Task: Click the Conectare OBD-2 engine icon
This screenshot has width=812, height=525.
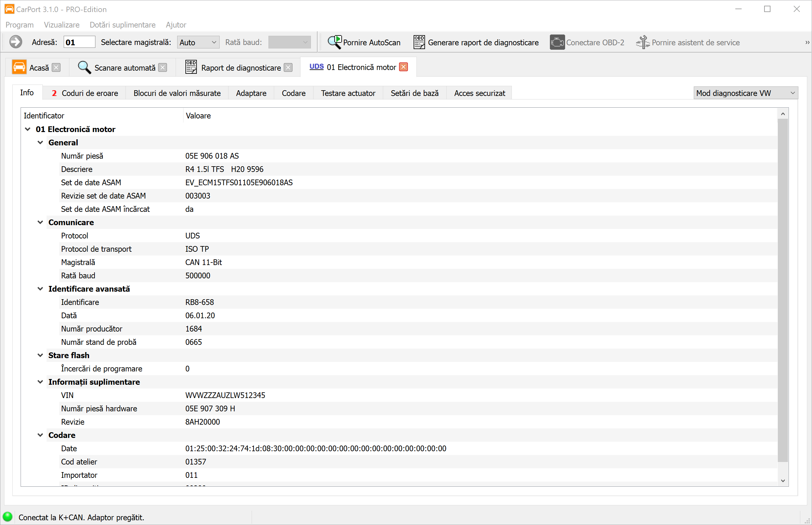Action: pyautogui.click(x=557, y=42)
